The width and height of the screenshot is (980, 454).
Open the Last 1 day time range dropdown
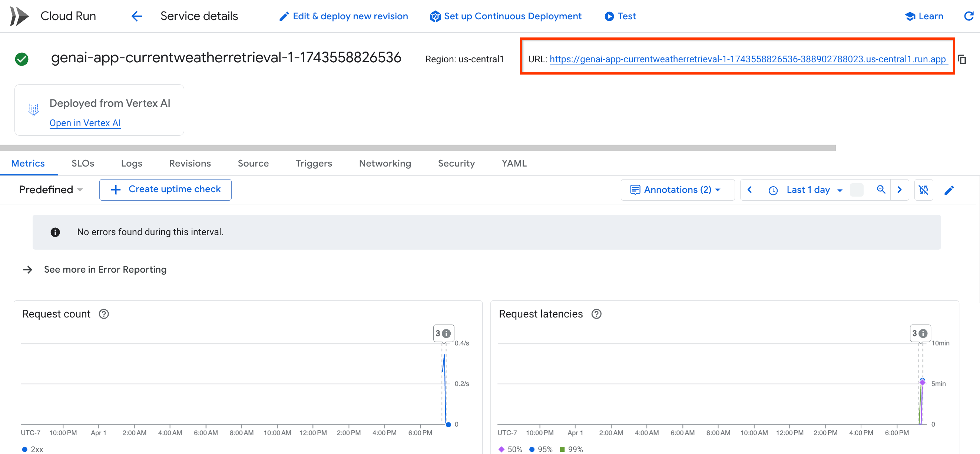[808, 190]
